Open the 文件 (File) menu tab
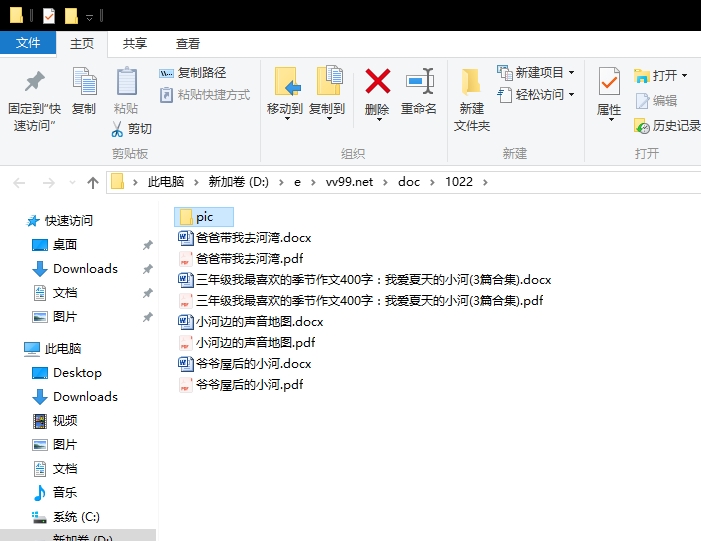 [x=28, y=43]
